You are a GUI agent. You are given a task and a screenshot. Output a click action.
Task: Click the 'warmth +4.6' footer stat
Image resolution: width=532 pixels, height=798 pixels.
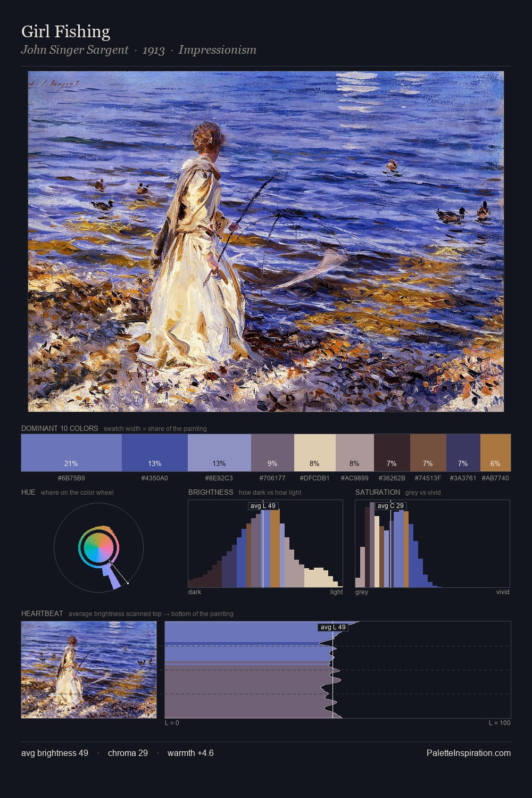pyautogui.click(x=190, y=753)
